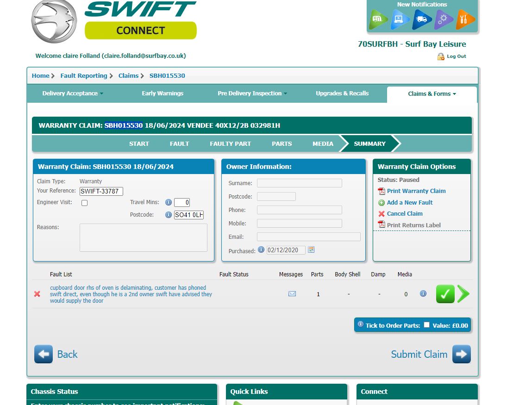Click the Log Out link text

click(x=457, y=56)
